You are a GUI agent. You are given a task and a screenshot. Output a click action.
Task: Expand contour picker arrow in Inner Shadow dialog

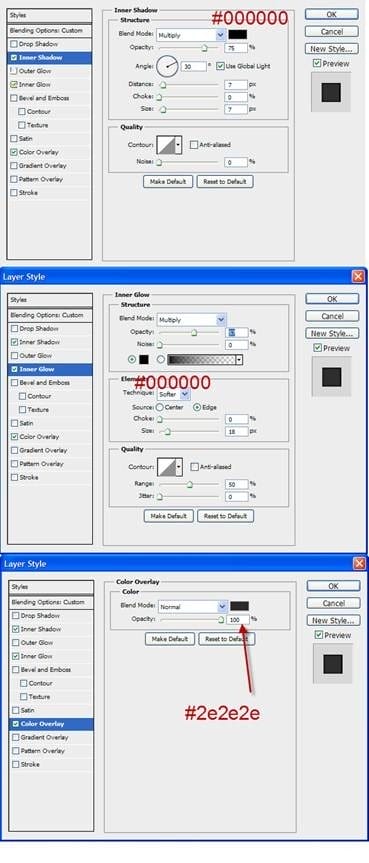pos(178,145)
